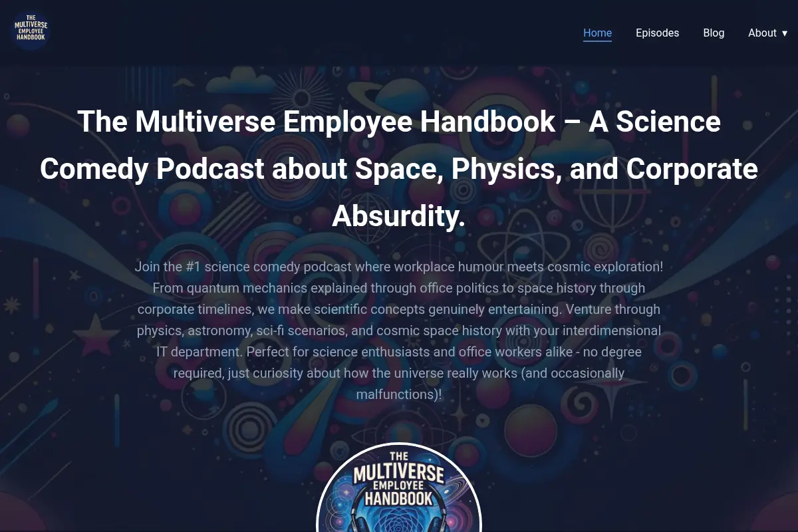The height and width of the screenshot is (532, 798).
Task: Click the Multiverse Employee Handbook header logo
Action: (x=31, y=31)
